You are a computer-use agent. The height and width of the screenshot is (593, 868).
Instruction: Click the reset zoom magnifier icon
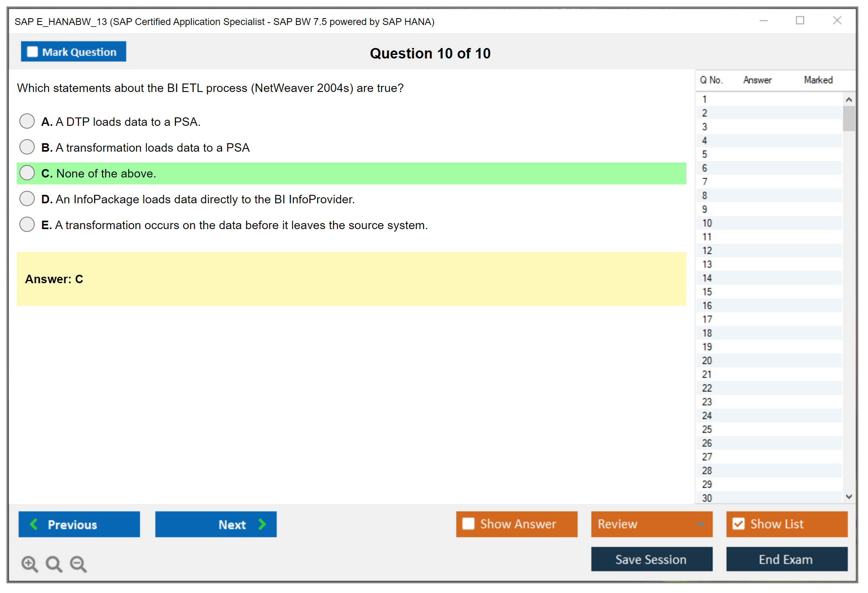pyautogui.click(x=54, y=564)
